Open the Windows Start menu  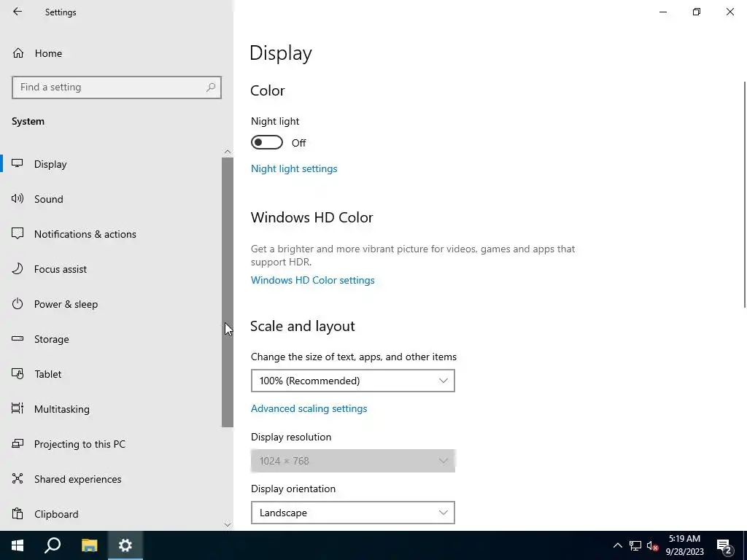pyautogui.click(x=18, y=545)
